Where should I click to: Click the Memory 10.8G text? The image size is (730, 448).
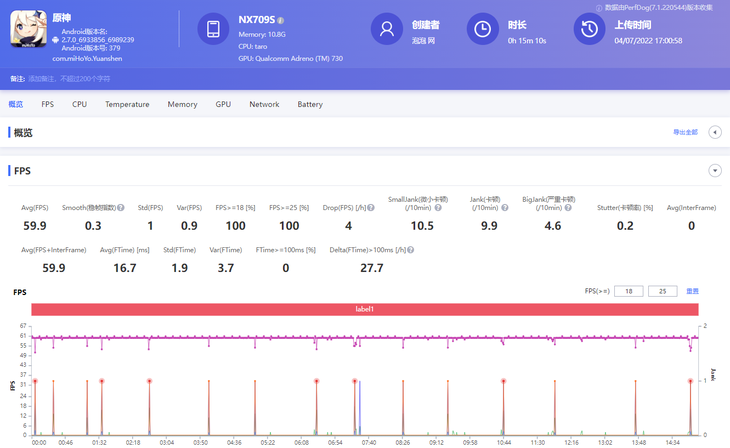[x=262, y=34]
